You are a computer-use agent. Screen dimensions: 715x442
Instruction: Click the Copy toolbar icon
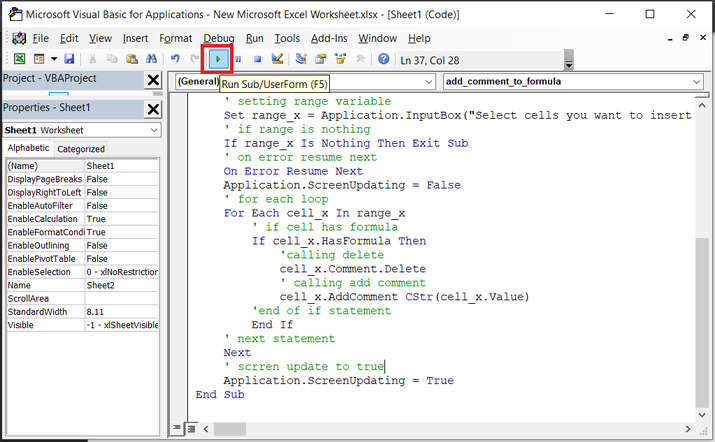click(112, 59)
